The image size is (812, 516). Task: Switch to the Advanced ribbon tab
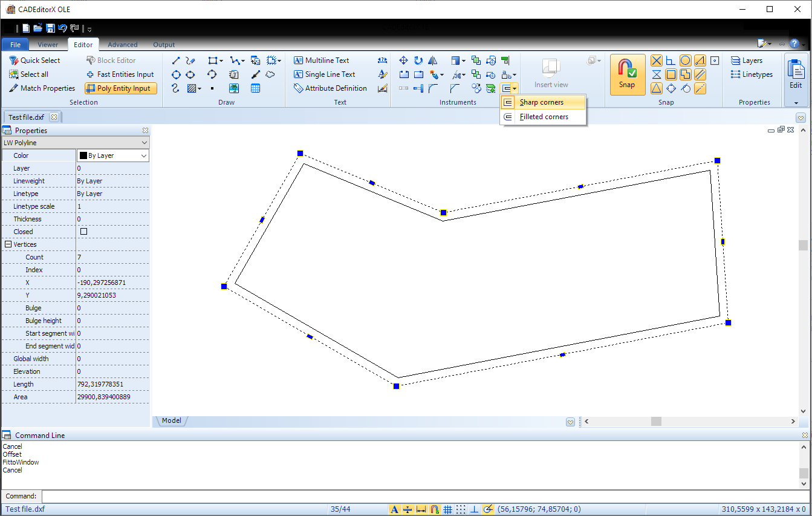(x=122, y=44)
